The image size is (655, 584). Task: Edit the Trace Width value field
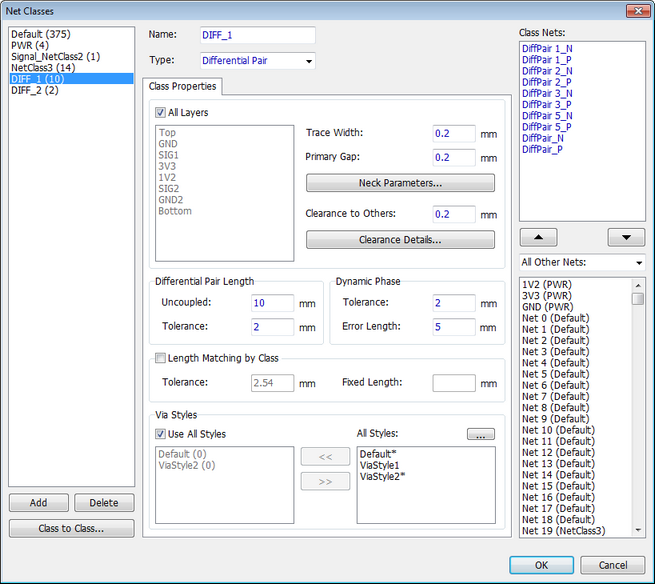pos(454,134)
